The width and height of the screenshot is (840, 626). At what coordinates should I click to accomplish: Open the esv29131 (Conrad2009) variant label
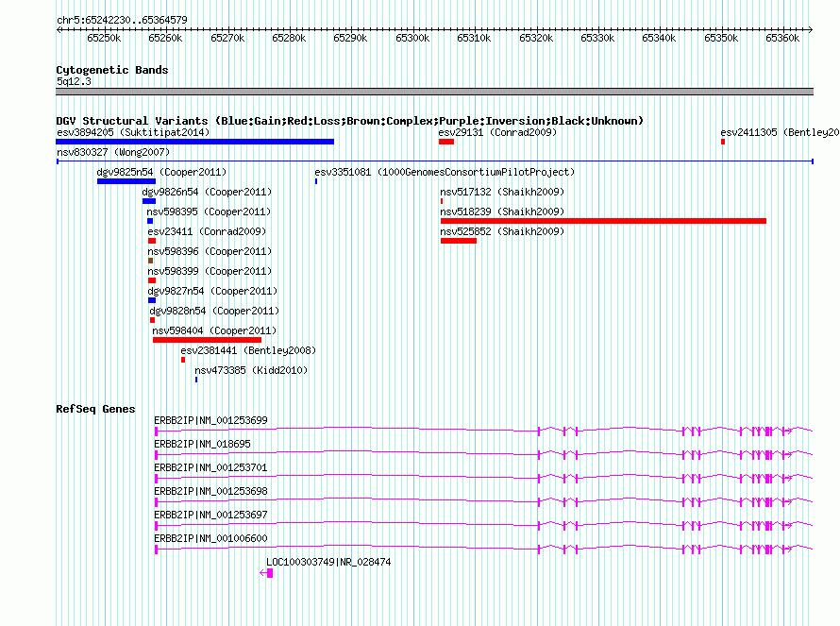tap(497, 132)
